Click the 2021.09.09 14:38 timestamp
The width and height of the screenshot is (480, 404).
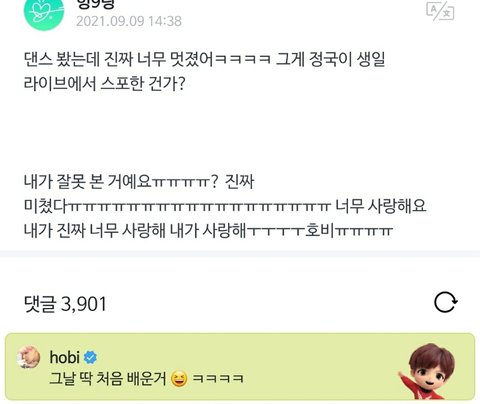point(129,21)
